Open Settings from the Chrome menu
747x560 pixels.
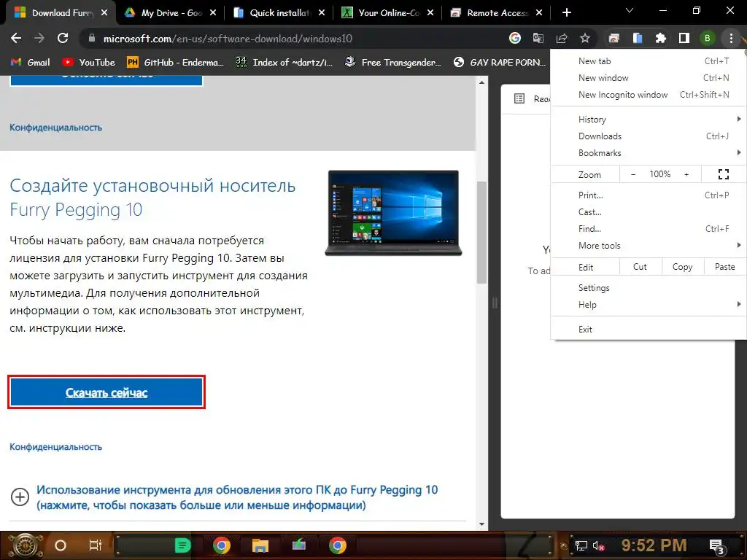click(x=649, y=287)
